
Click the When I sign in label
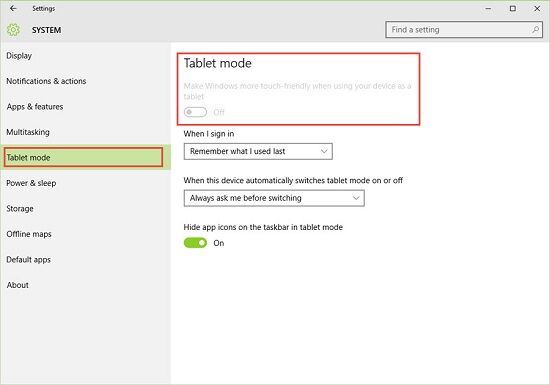click(209, 134)
